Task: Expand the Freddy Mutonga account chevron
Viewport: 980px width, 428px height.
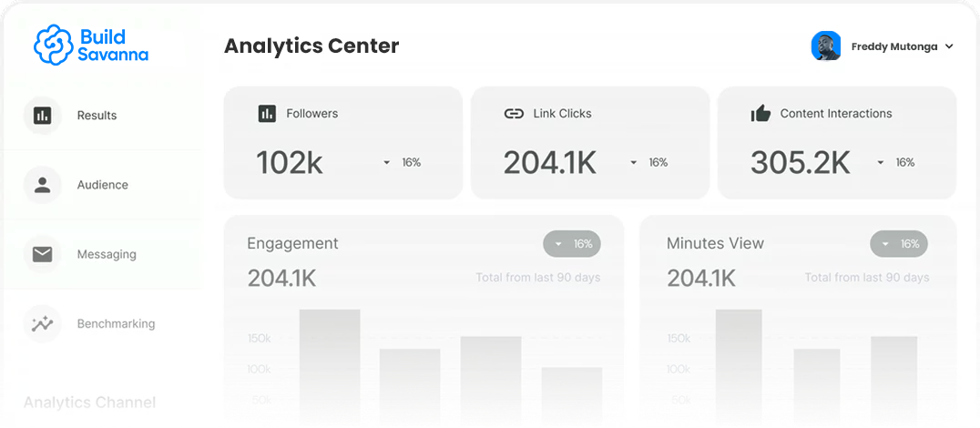Action: (949, 46)
